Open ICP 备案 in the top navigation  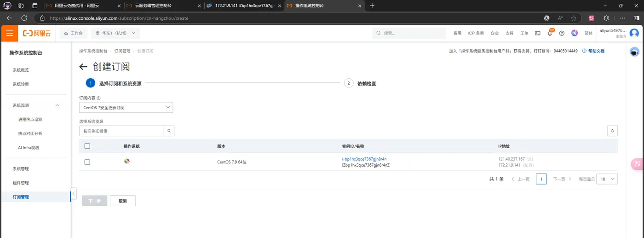coord(476,33)
